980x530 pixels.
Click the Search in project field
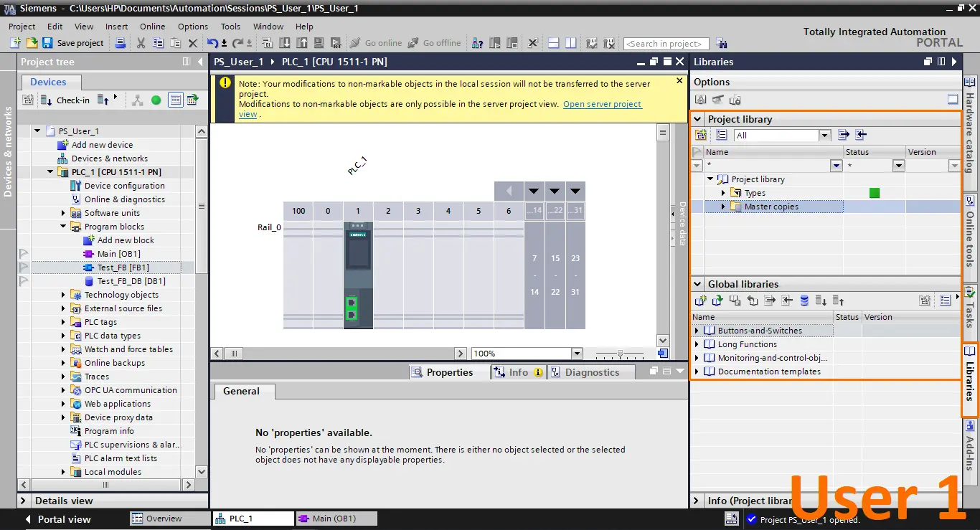tap(666, 44)
